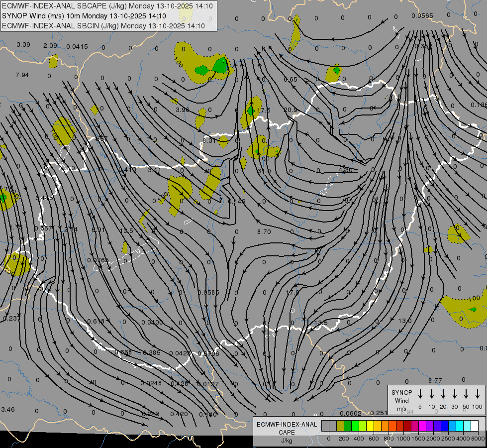Select the dark red swatch in the CAPE legend
Viewport: 487px width, 448px height.
point(407,426)
